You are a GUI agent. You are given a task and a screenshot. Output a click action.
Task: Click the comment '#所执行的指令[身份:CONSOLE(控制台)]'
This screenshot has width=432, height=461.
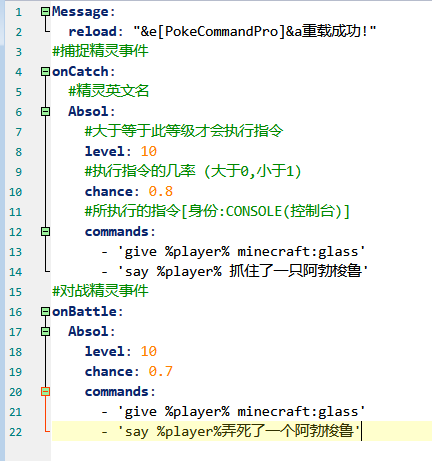217,211
